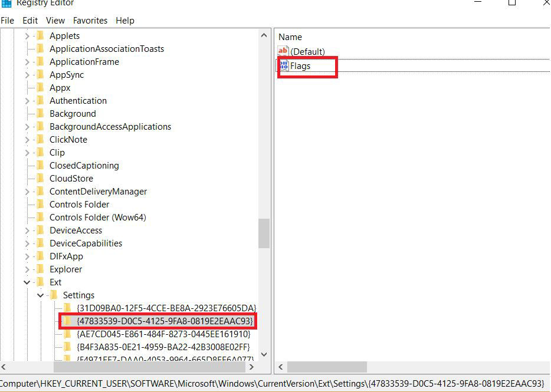Select the Authentication key
The height and width of the screenshot is (392, 551).
(x=78, y=101)
